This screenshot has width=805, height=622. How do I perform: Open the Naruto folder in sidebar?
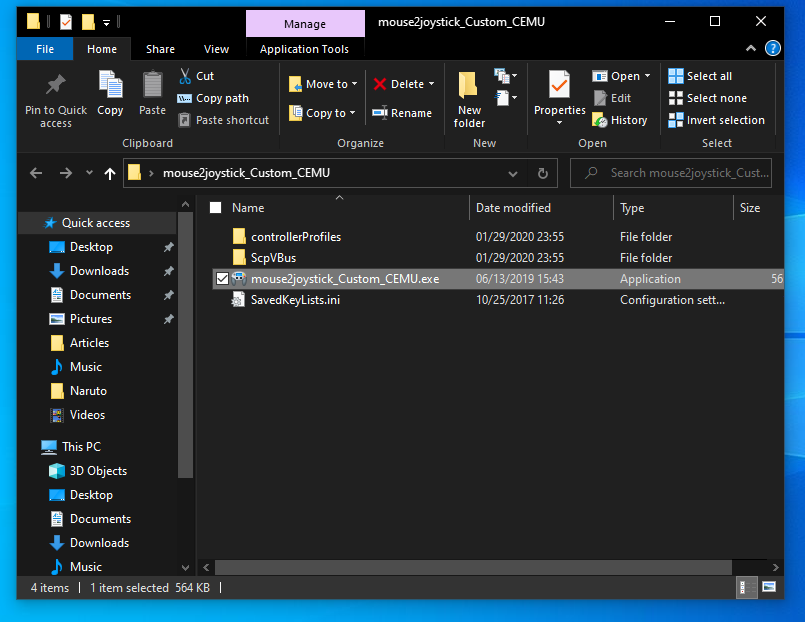point(88,391)
